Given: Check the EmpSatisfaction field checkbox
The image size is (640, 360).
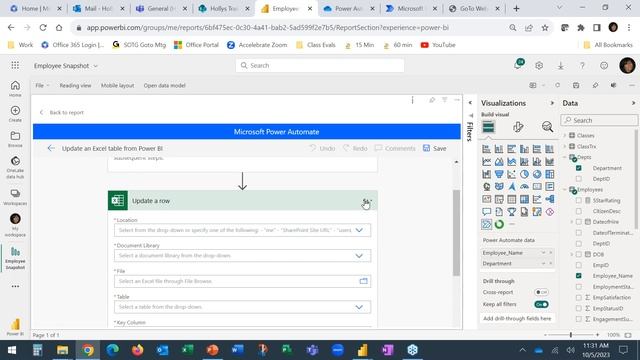Looking at the screenshot, I should [578, 298].
